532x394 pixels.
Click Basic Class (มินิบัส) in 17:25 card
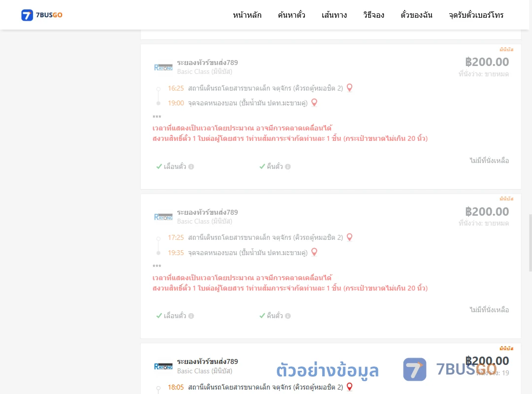pyautogui.click(x=204, y=221)
